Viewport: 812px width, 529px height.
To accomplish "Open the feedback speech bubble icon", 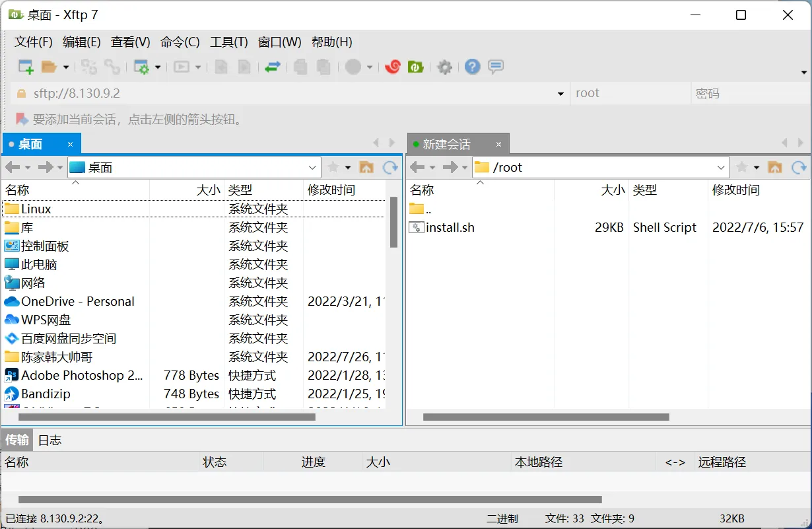I will coord(495,67).
